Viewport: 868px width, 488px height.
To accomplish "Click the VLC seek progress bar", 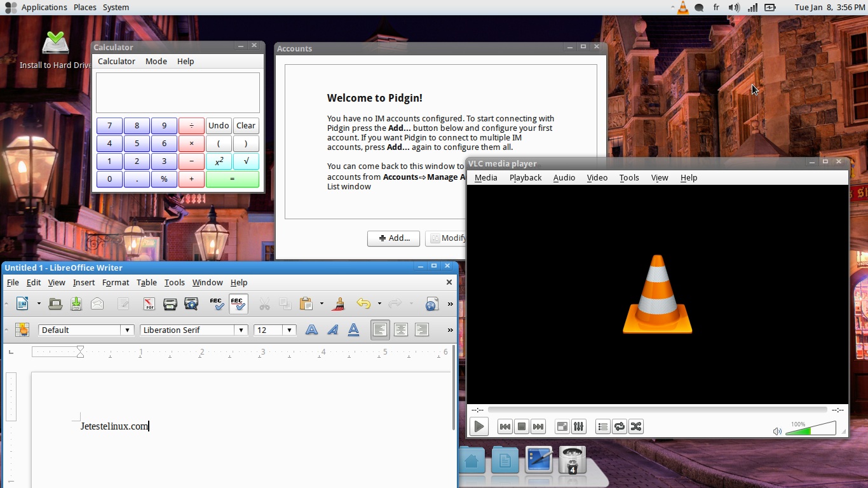I will (658, 410).
